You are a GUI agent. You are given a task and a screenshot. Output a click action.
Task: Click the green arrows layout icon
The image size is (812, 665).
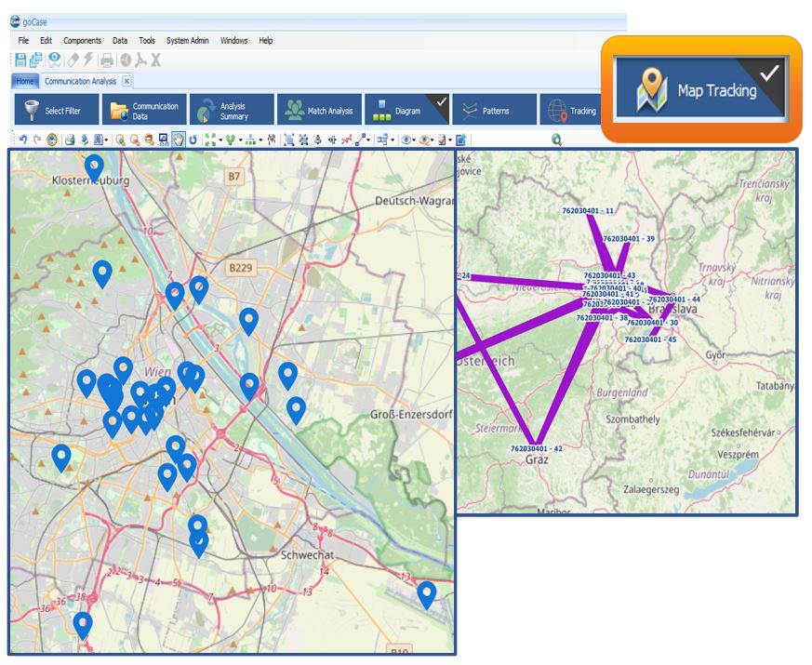pyautogui.click(x=210, y=140)
